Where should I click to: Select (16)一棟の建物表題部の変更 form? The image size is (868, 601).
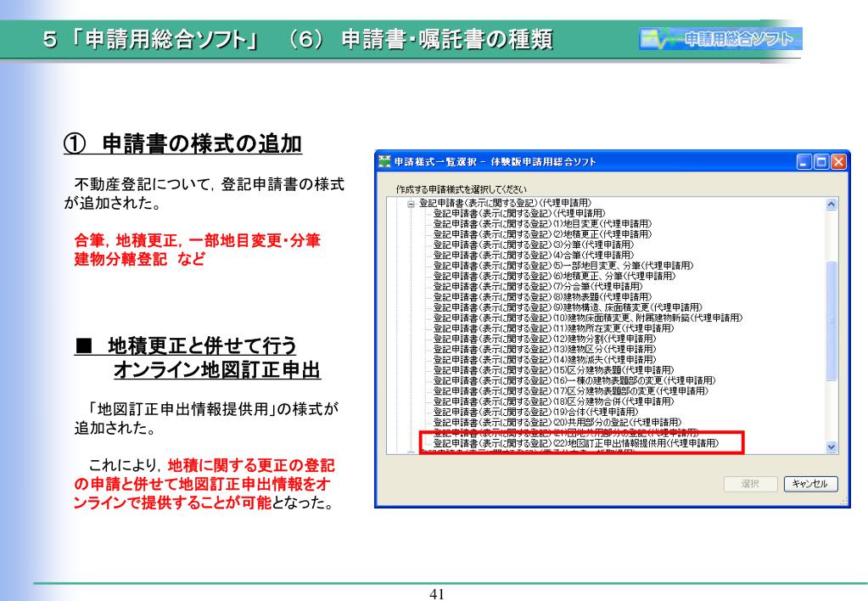tap(574, 380)
